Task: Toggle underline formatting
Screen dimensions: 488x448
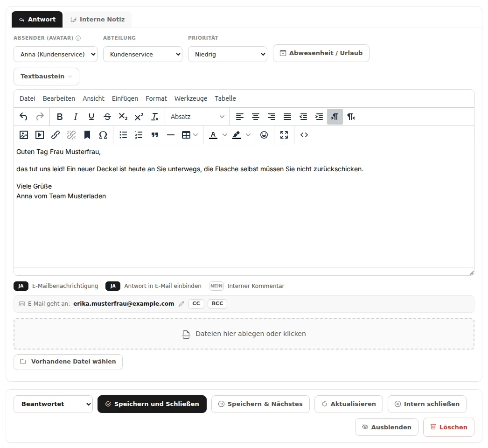Action: click(x=91, y=117)
